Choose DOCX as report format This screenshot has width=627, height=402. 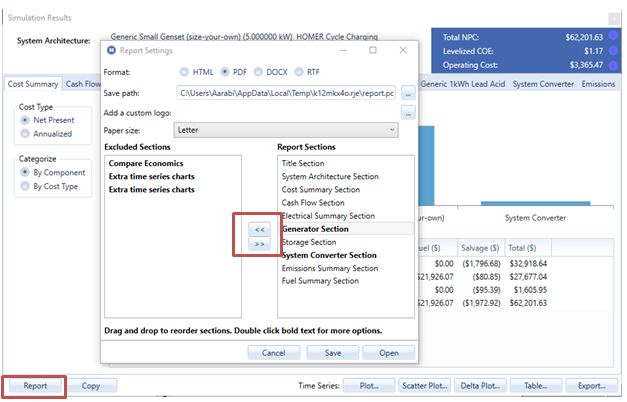point(258,72)
